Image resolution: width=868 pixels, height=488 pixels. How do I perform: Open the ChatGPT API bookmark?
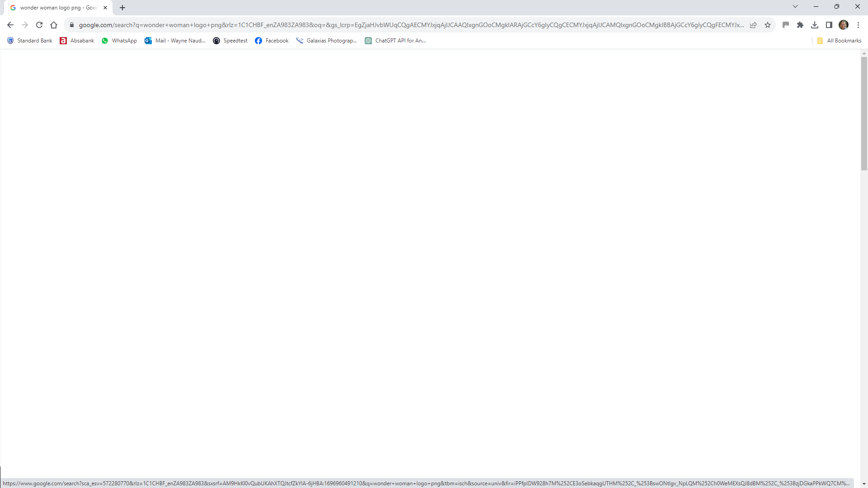395,40
